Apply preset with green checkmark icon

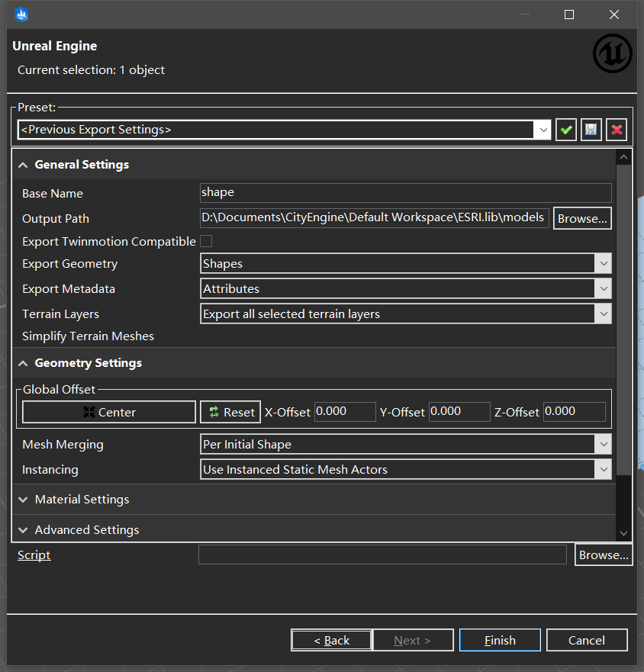point(566,130)
